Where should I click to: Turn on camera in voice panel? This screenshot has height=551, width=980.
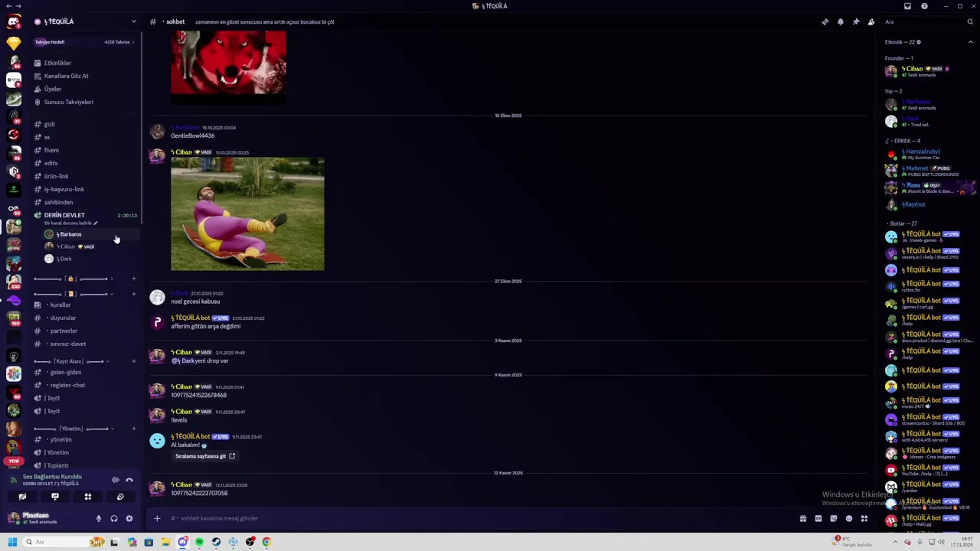pos(22,497)
